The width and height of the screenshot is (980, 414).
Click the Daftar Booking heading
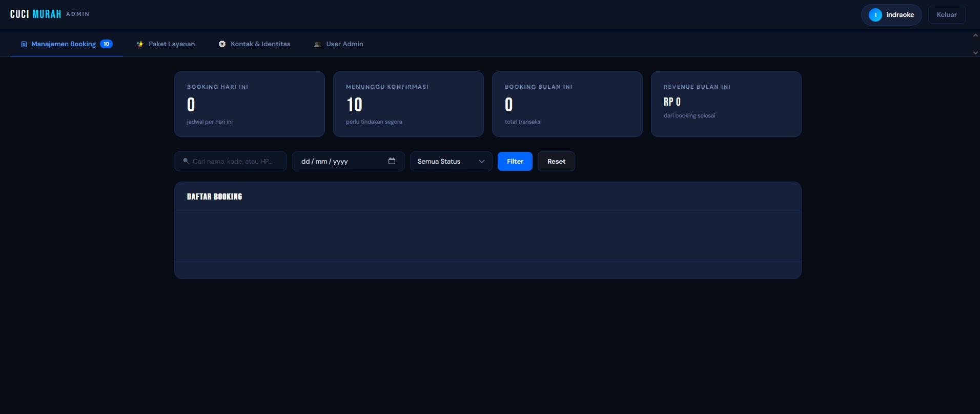tap(214, 196)
